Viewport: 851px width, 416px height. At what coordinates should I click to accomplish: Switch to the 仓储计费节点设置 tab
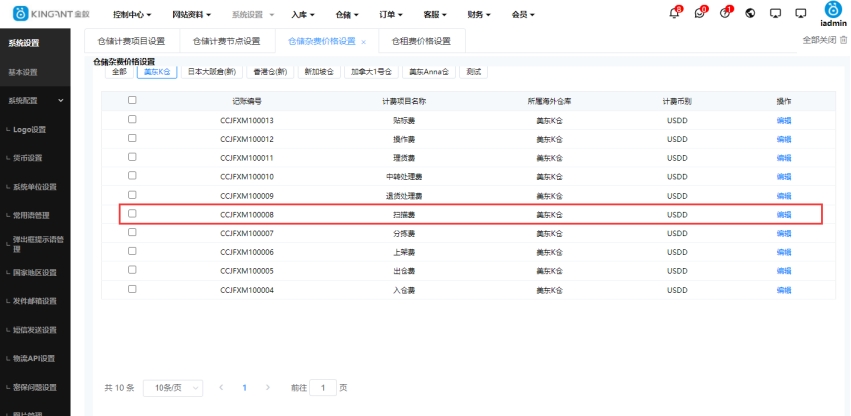(x=226, y=41)
